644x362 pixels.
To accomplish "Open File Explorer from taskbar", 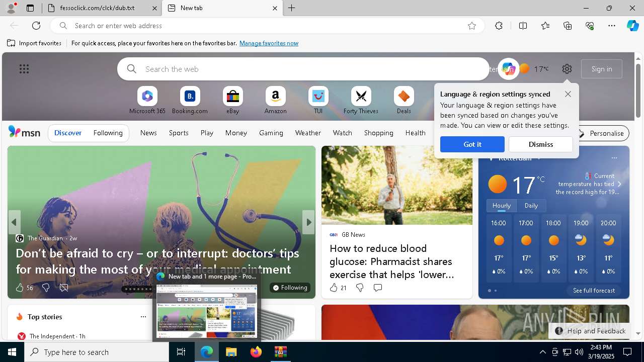I will (x=231, y=352).
